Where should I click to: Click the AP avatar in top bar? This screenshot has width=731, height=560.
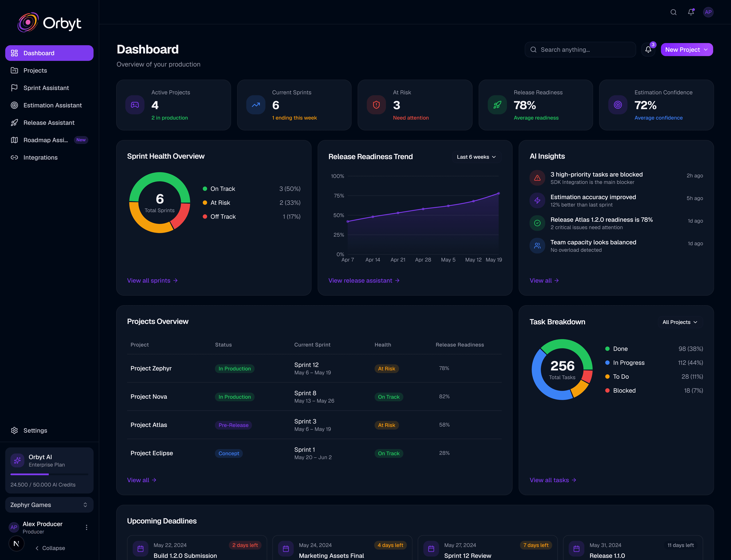[x=708, y=12]
